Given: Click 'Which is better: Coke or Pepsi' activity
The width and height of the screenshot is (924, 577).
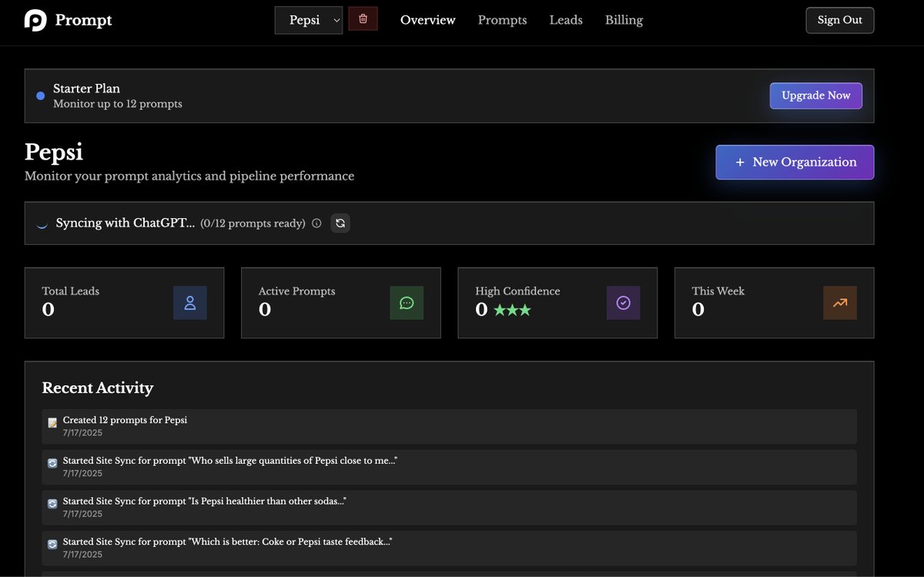Looking at the screenshot, I should coord(449,548).
